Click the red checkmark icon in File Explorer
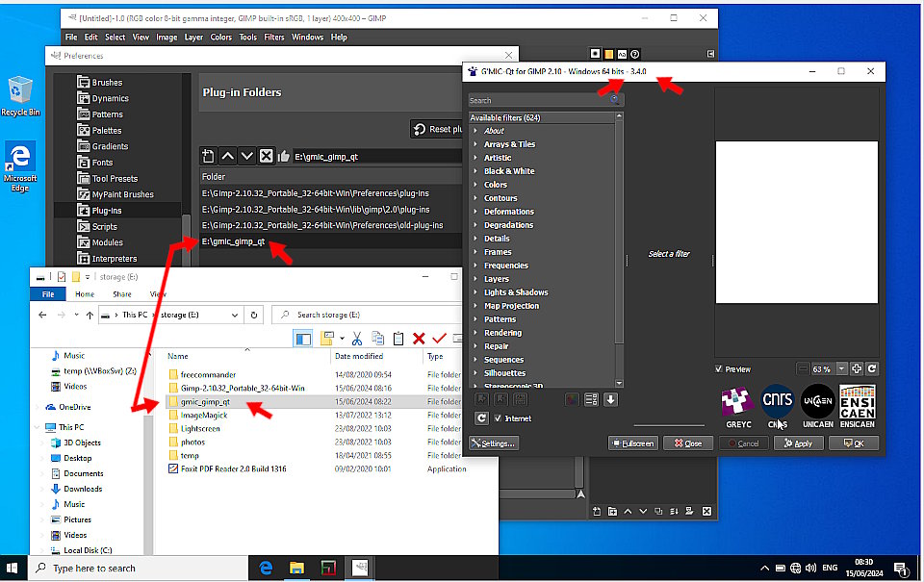 (x=439, y=339)
